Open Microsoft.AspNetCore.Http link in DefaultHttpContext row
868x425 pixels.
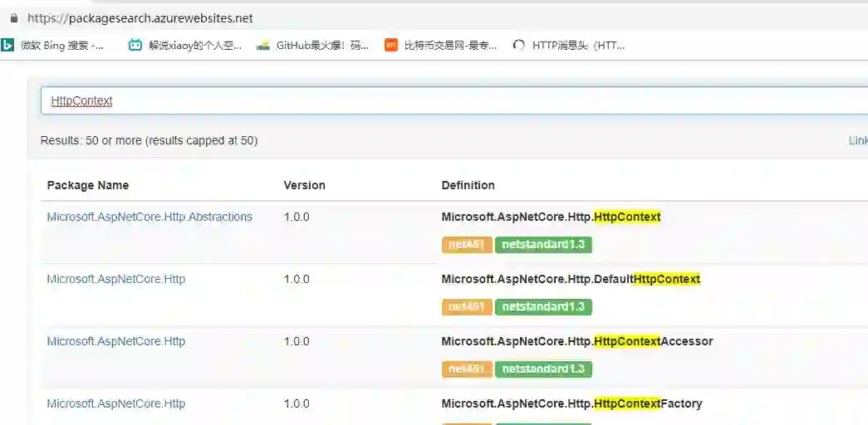(115, 280)
